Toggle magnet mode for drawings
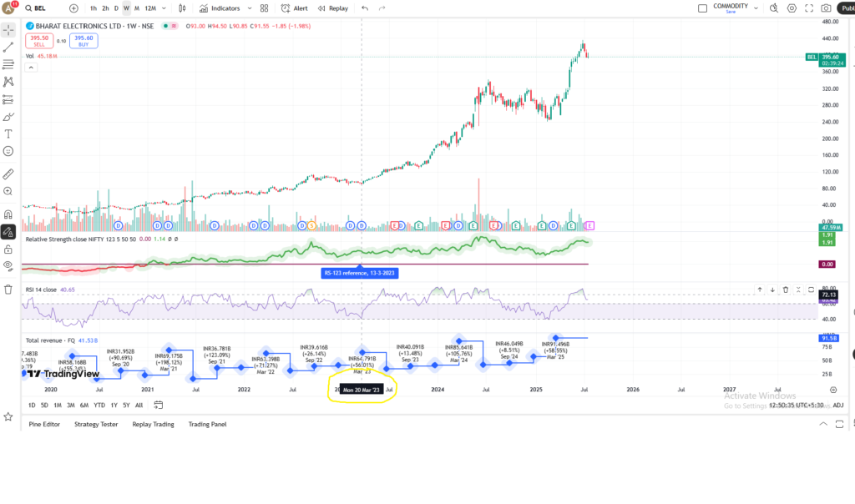 [8, 214]
